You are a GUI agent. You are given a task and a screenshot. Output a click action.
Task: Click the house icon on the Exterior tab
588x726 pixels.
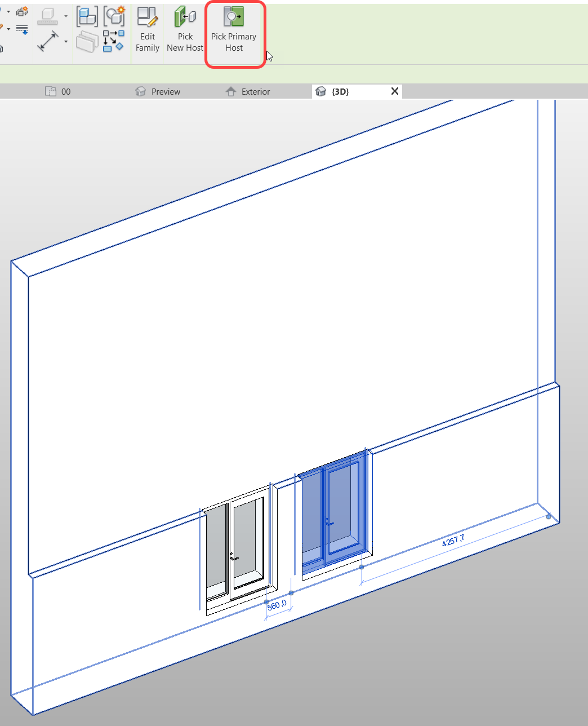point(231,91)
